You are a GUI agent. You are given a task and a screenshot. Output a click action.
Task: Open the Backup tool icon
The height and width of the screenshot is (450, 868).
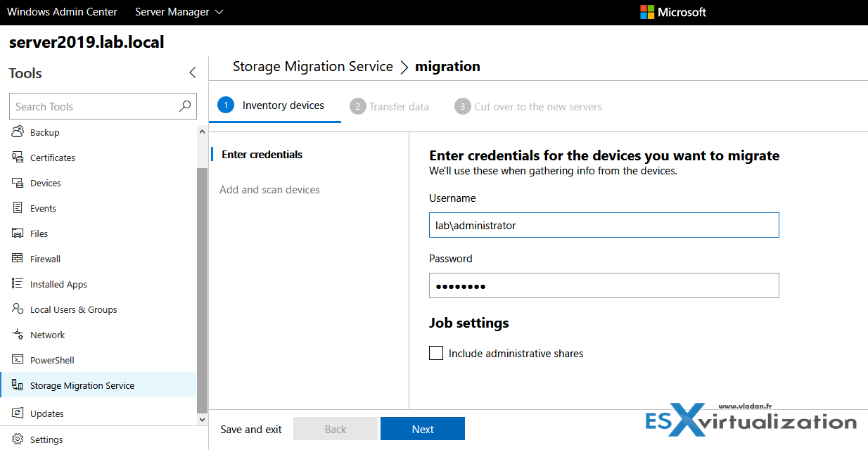(18, 132)
